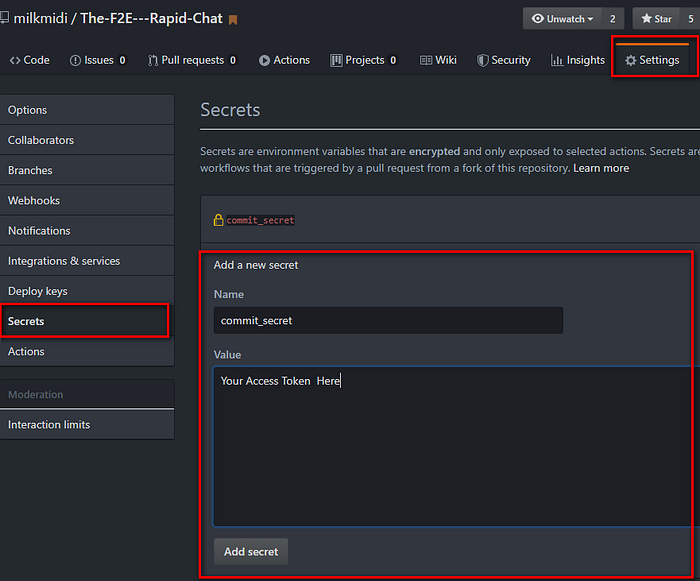
Task: Open the top Actions tab
Action: coord(284,60)
